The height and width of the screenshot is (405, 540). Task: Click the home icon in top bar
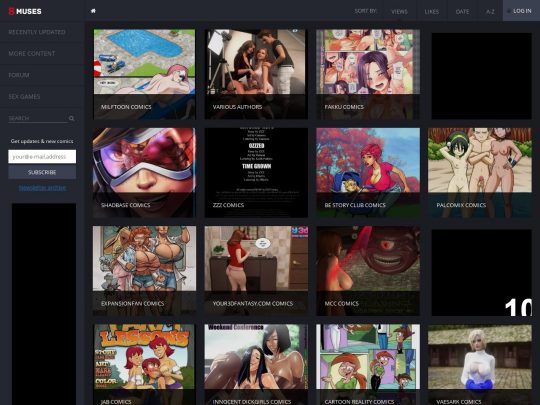93,11
